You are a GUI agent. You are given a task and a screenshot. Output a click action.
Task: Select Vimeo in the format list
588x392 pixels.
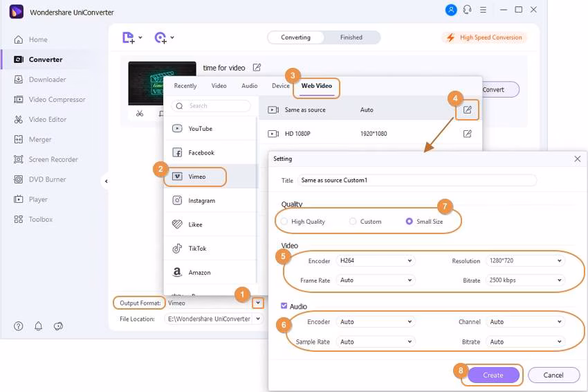210,177
